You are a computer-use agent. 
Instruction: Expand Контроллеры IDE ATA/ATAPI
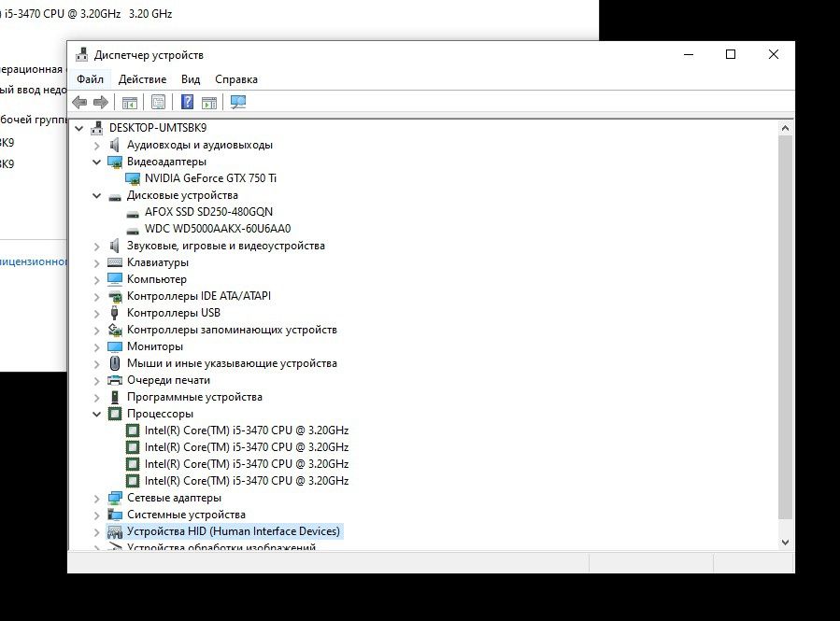click(97, 297)
